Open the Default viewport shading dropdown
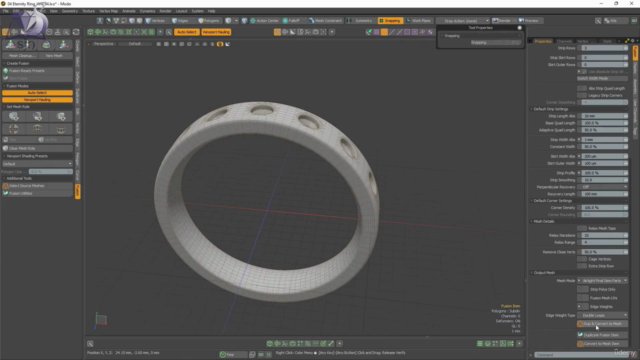640x360 pixels. (x=135, y=44)
